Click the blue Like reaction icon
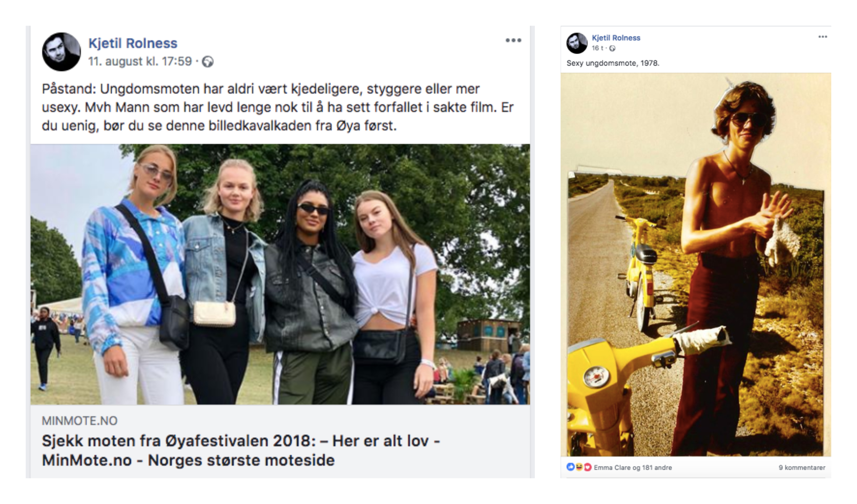 (570, 467)
